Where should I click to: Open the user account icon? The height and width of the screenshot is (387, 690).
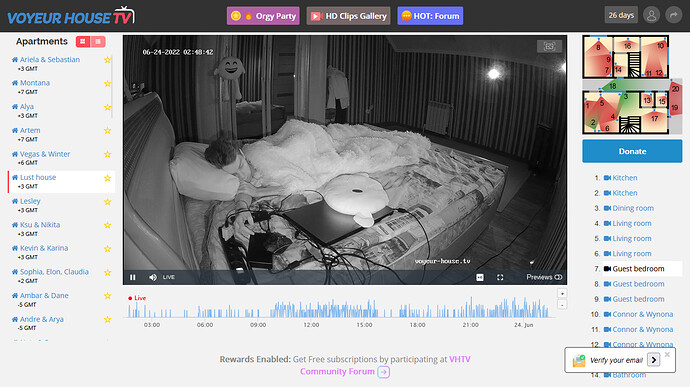pyautogui.click(x=651, y=15)
